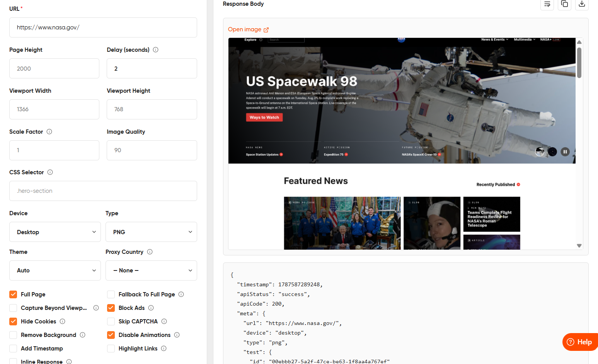This screenshot has width=598, height=364.
Task: Show info icon beside Disable Animations
Action: (x=177, y=335)
